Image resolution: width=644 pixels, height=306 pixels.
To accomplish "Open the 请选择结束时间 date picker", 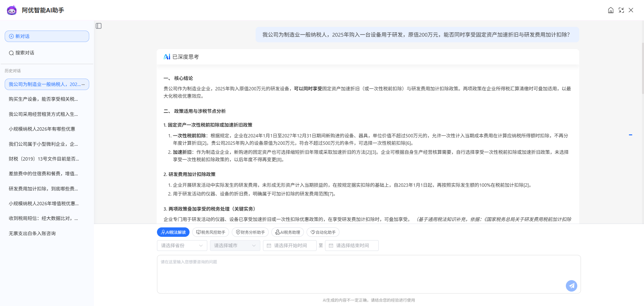I will click(352, 246).
